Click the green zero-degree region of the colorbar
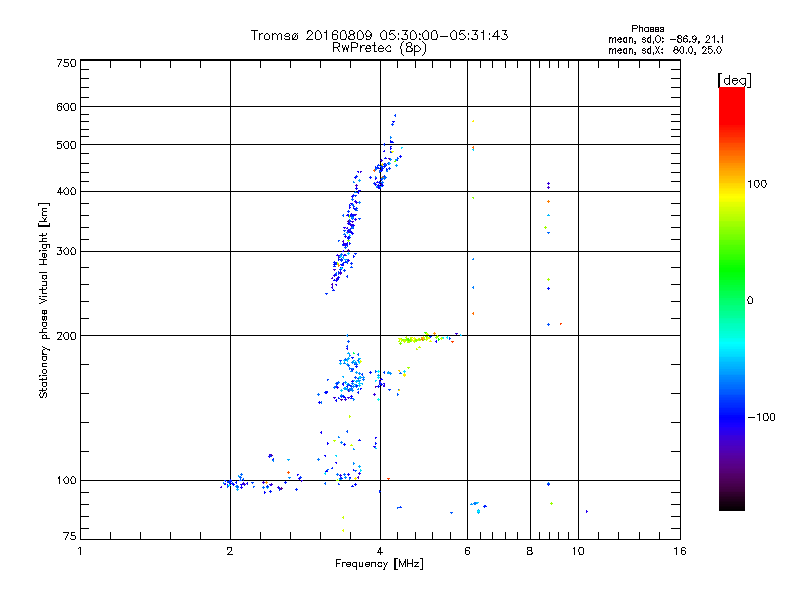Image resolution: width=800 pixels, height=600 pixels. click(x=732, y=300)
